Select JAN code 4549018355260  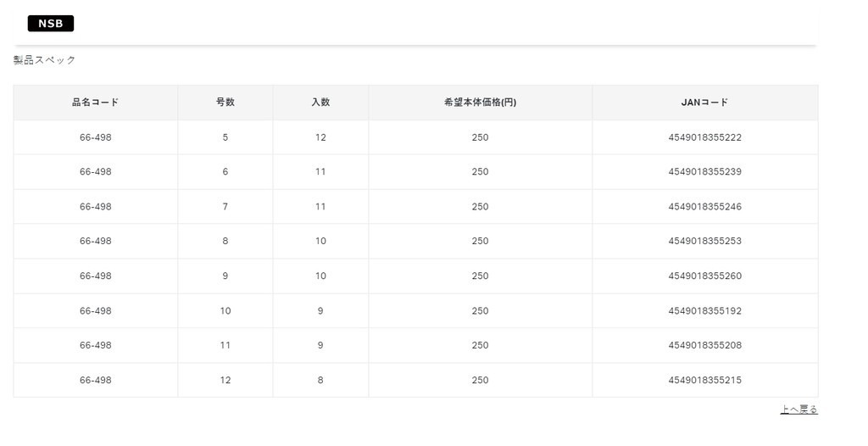point(704,276)
